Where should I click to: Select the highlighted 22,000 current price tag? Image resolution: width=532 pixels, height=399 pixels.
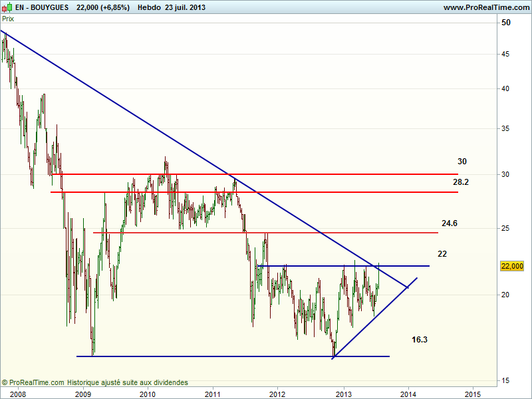[512, 266]
